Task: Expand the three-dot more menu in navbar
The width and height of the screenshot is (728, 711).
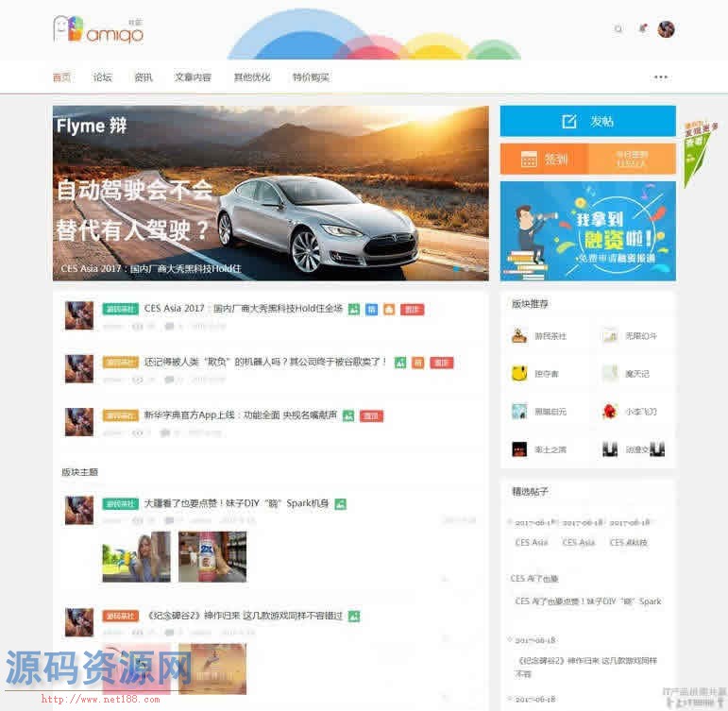Action: point(661,77)
